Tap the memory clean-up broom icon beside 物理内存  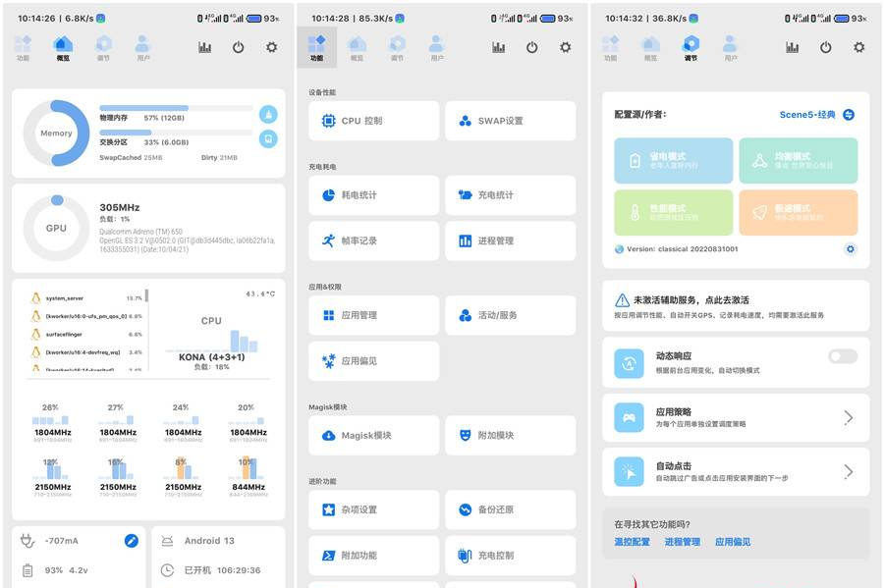268,114
